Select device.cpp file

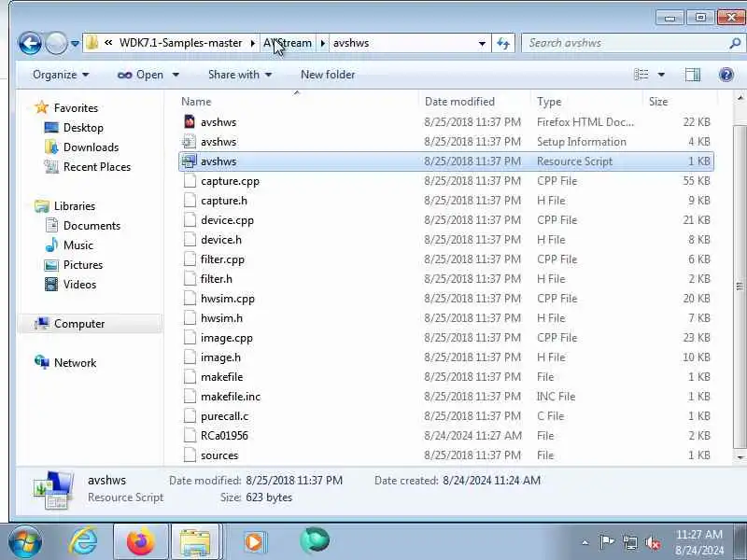click(x=446, y=220)
